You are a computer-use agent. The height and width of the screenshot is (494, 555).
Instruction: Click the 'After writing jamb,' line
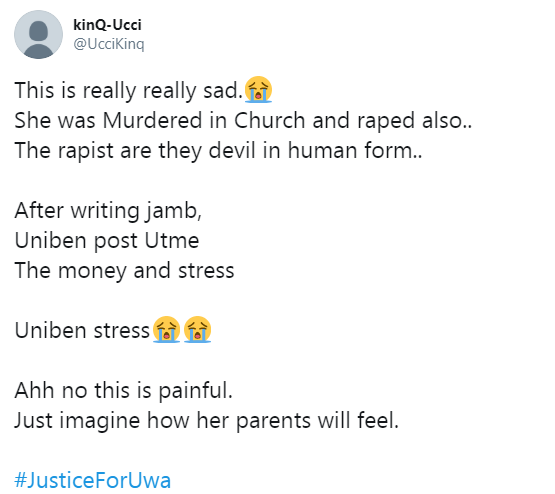tap(108, 211)
